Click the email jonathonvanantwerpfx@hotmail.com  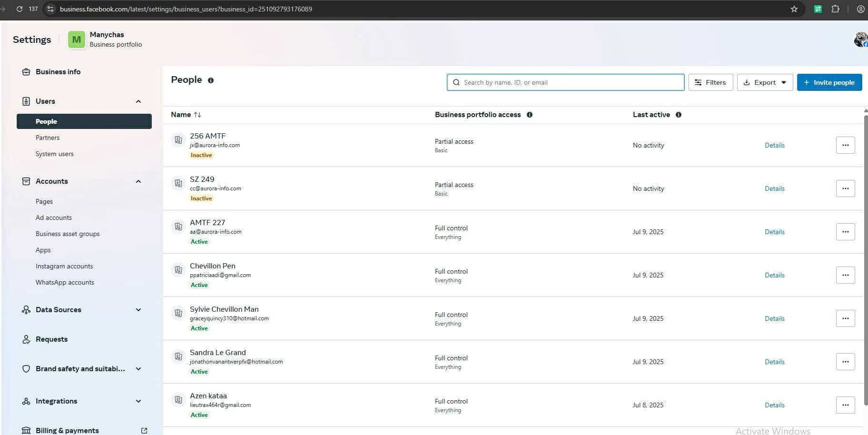pos(236,362)
